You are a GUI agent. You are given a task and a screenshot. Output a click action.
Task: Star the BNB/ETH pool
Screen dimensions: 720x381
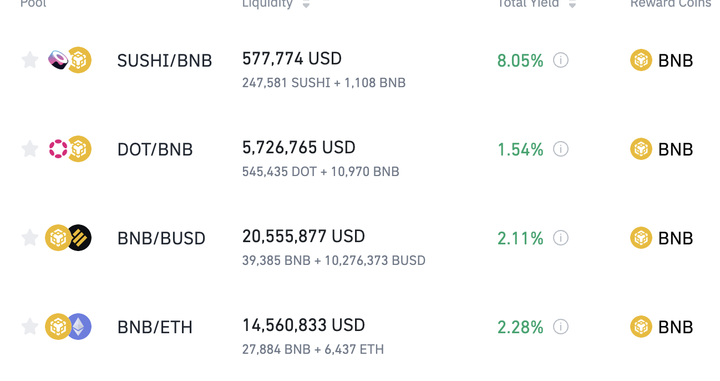pyautogui.click(x=30, y=327)
